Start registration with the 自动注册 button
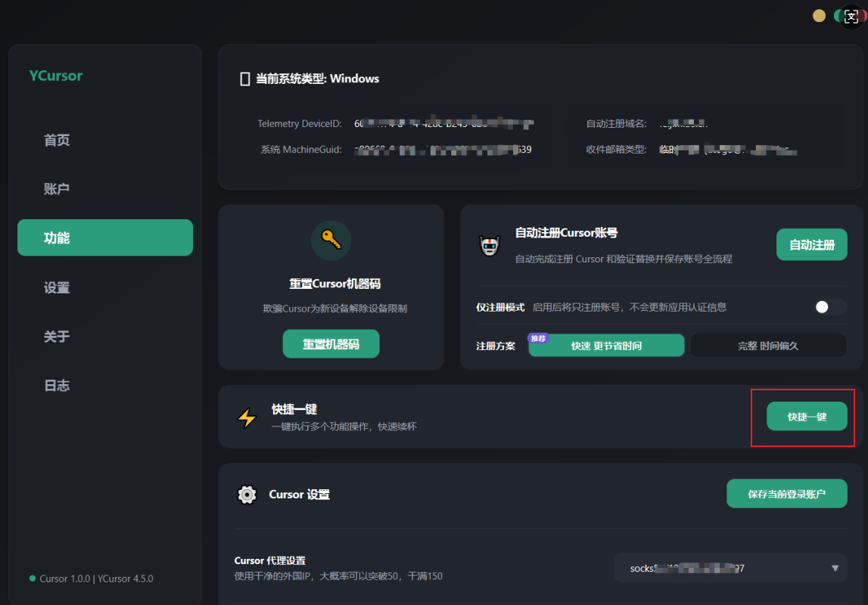Screen dimensions: 868x605 (x=811, y=244)
